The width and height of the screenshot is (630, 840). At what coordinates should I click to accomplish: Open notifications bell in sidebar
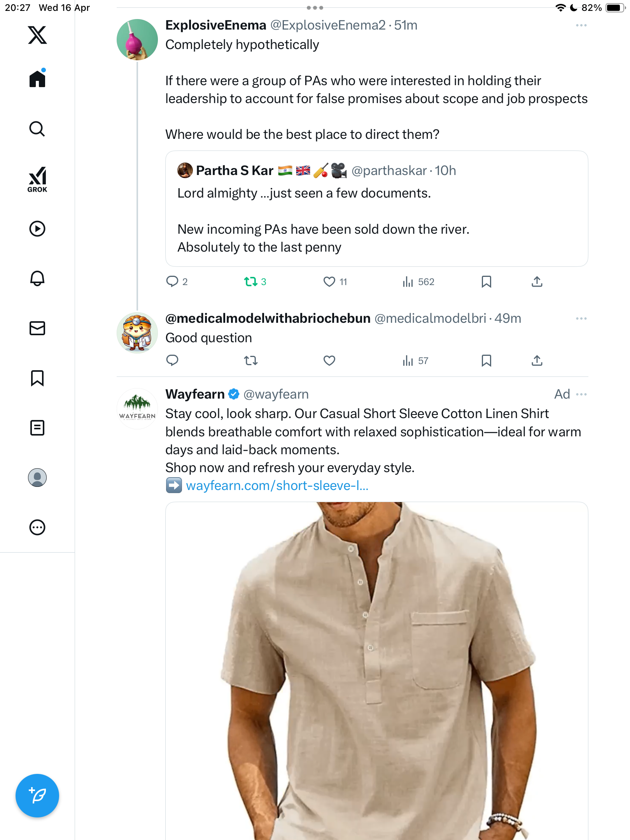click(x=37, y=278)
